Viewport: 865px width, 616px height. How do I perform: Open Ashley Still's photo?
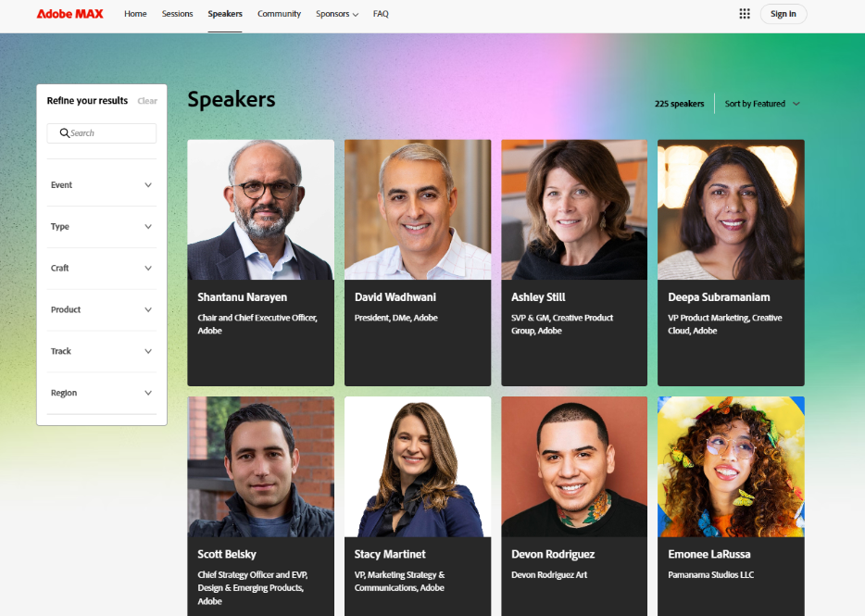[x=574, y=209]
